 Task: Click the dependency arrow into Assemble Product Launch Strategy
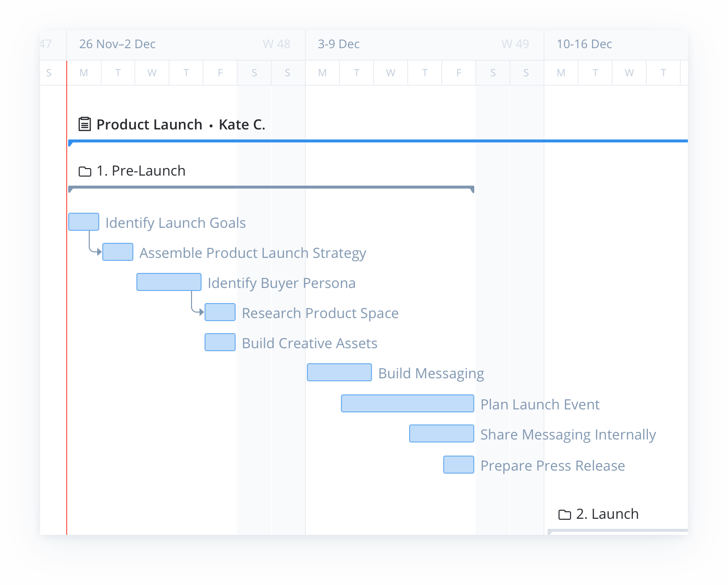coord(95,243)
